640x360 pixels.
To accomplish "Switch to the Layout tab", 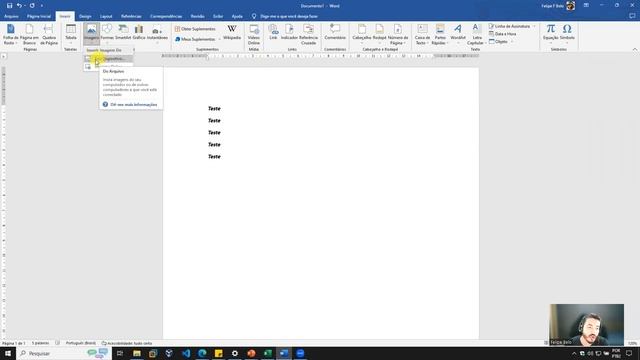I will [x=106, y=16].
